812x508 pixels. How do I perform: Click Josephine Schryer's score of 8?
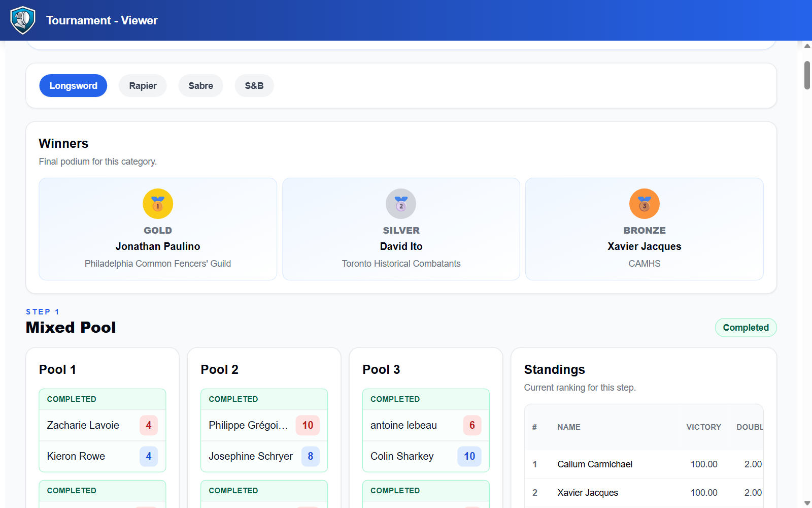(311, 456)
